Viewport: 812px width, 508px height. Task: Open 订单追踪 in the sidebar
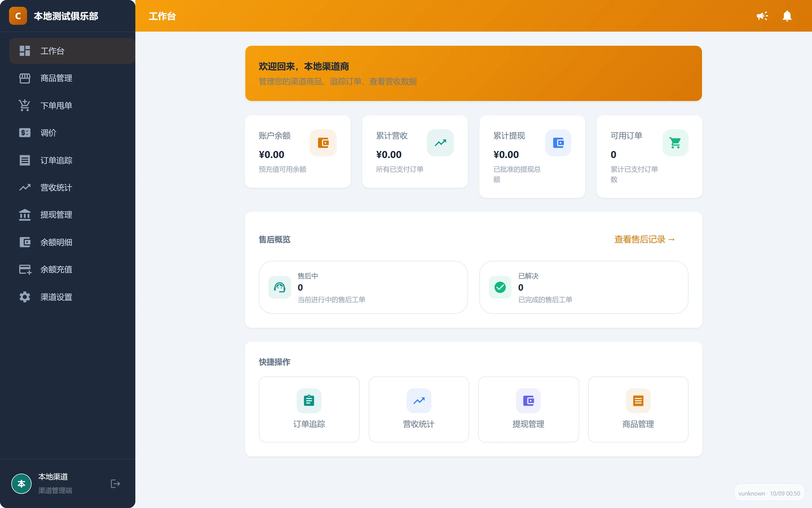pyautogui.click(x=72, y=160)
